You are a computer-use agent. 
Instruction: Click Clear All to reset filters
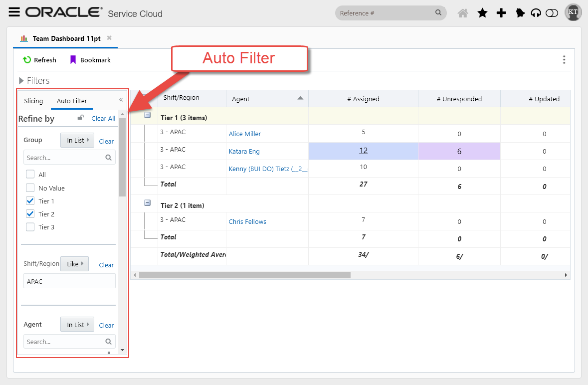pyautogui.click(x=103, y=118)
